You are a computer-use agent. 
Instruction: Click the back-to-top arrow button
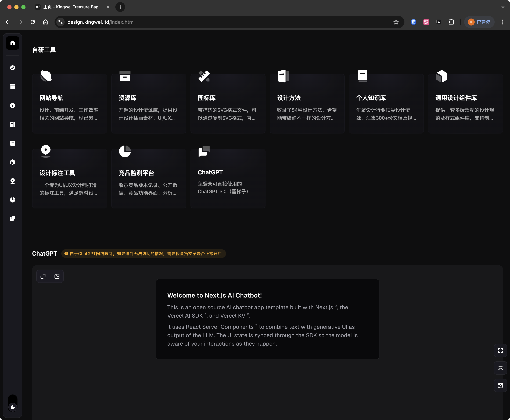(500, 368)
